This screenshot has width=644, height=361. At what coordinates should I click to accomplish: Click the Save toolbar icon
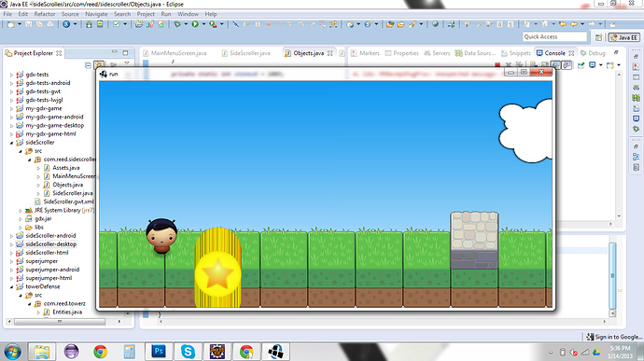[28, 24]
